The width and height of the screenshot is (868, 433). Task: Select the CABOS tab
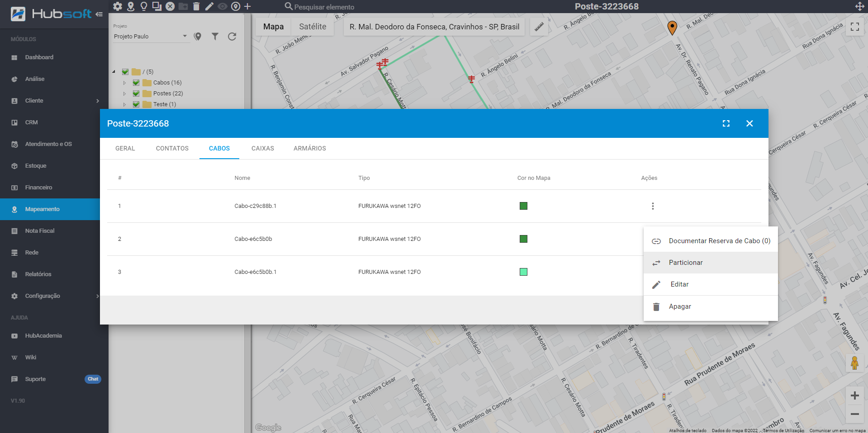[x=219, y=148]
